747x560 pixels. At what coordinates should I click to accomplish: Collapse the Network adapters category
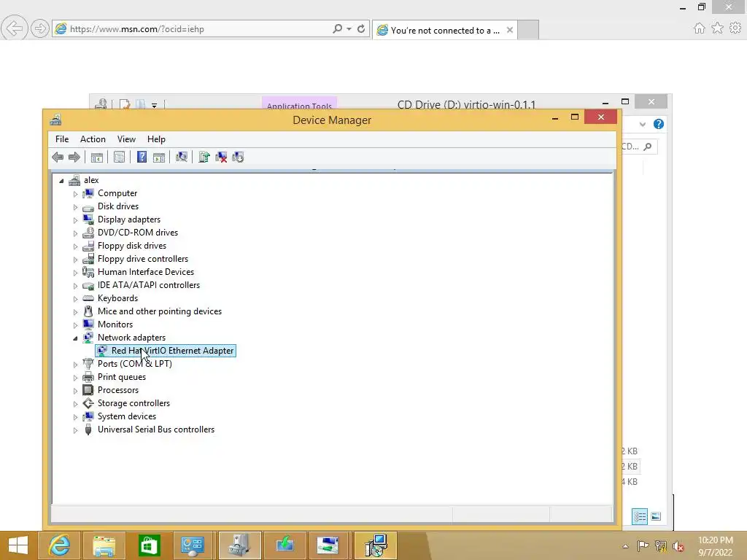point(75,338)
